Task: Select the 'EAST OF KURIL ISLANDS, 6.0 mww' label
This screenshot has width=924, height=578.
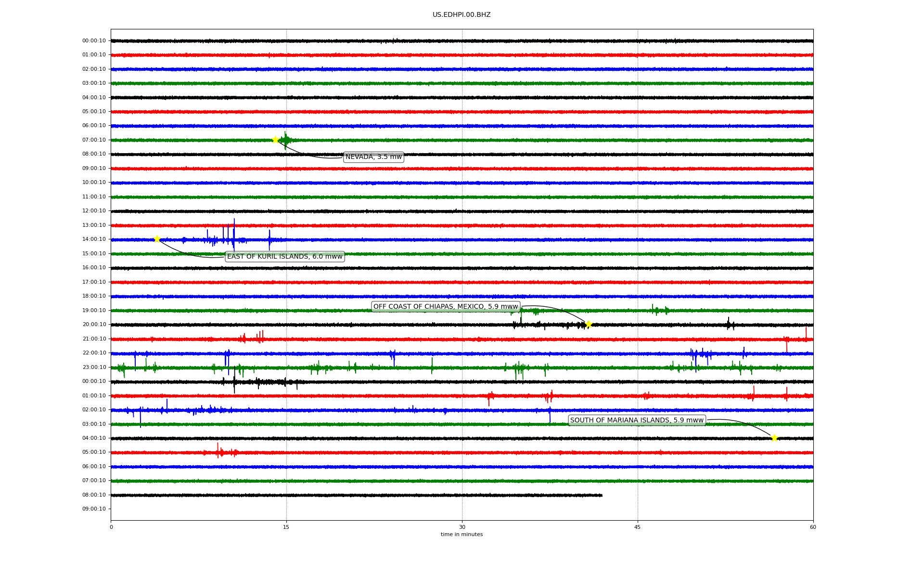Action: 285,257
